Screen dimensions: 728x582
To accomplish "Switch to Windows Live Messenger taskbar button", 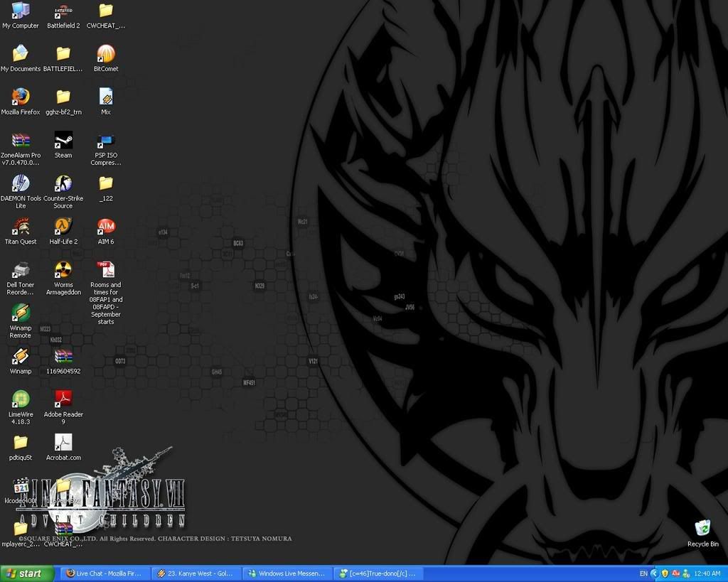I will pos(288,573).
